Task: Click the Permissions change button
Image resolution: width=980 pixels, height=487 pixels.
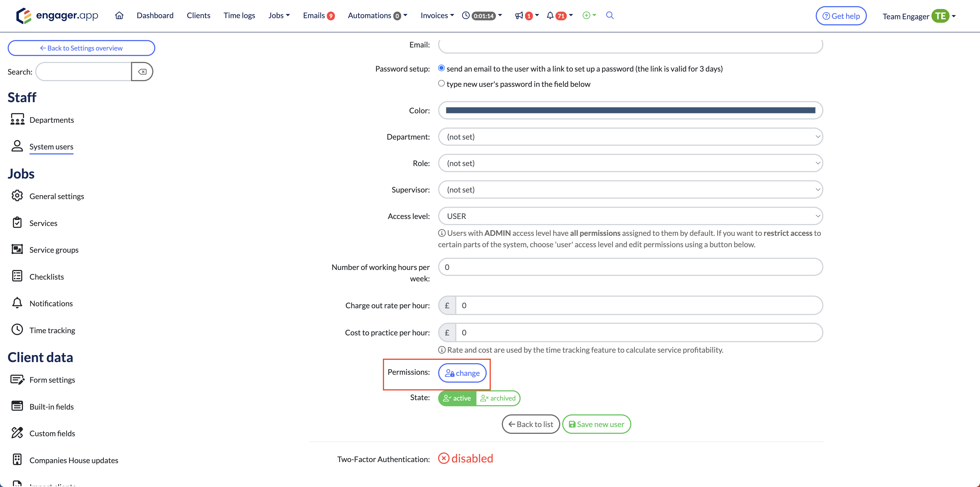Action: click(462, 373)
